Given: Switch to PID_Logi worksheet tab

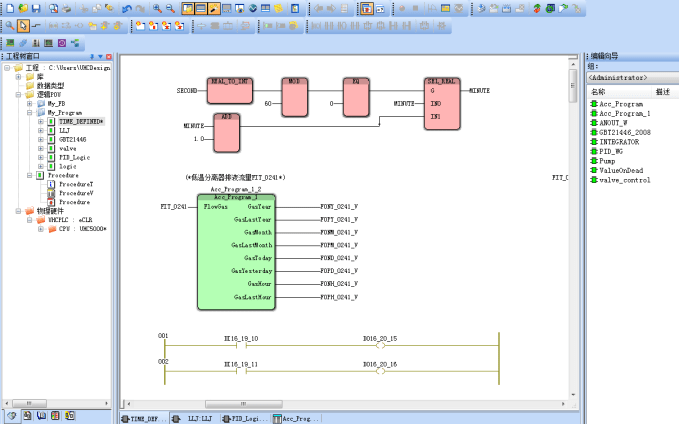Looking at the screenshot, I should point(245,418).
